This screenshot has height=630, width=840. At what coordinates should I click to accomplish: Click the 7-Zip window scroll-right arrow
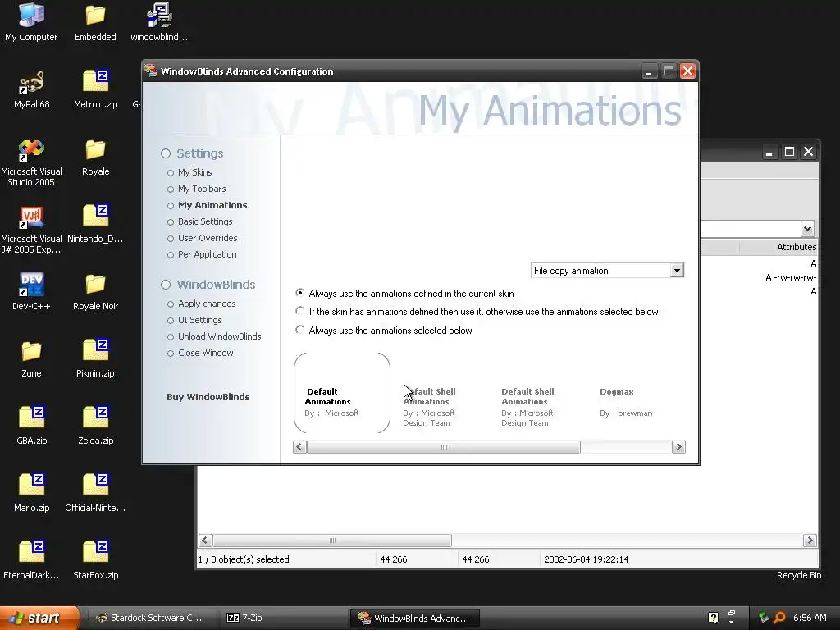pos(810,541)
